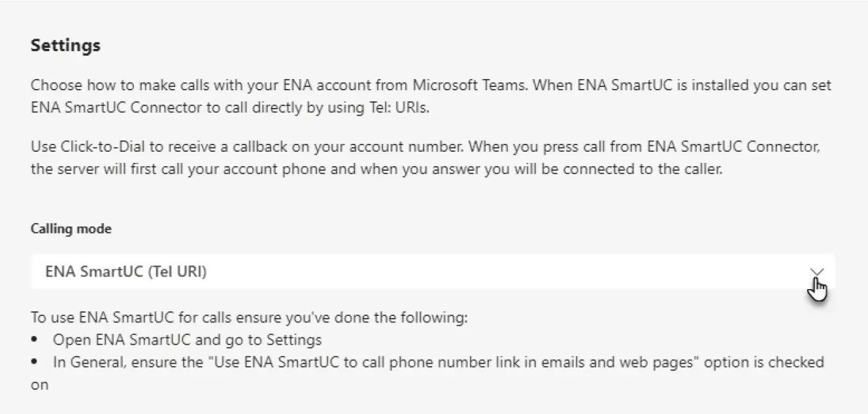Image resolution: width=868 pixels, height=414 pixels.
Task: Click the right edge of the dropdown control
Action: (830, 270)
